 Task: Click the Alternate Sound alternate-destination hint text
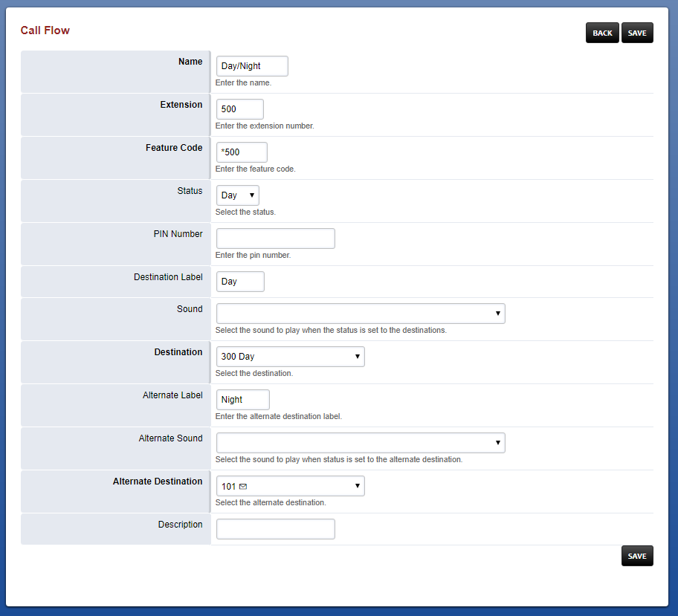coord(339,459)
